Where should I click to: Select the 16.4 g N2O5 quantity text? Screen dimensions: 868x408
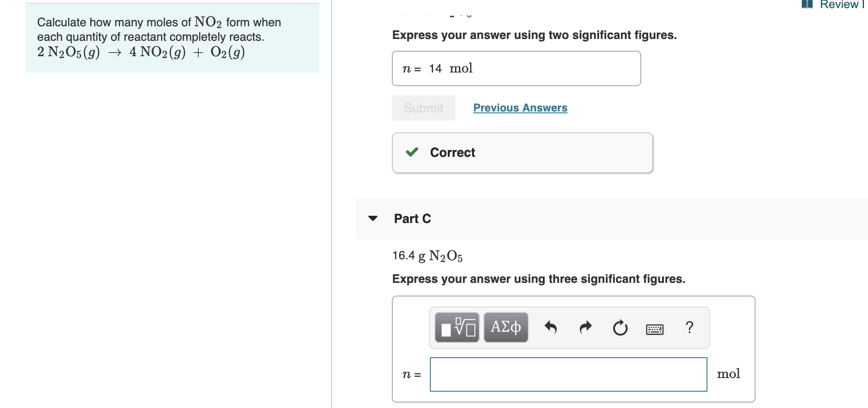pyautogui.click(x=427, y=256)
